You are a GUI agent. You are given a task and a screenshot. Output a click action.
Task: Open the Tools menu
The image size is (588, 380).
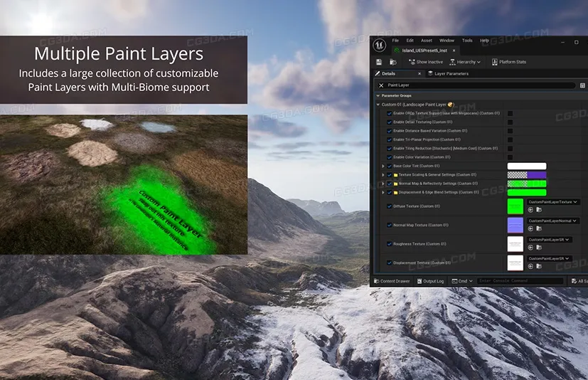point(467,41)
